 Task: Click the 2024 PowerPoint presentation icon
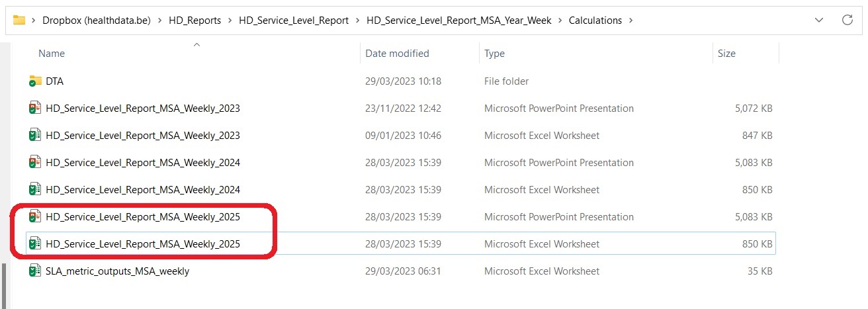tap(36, 163)
